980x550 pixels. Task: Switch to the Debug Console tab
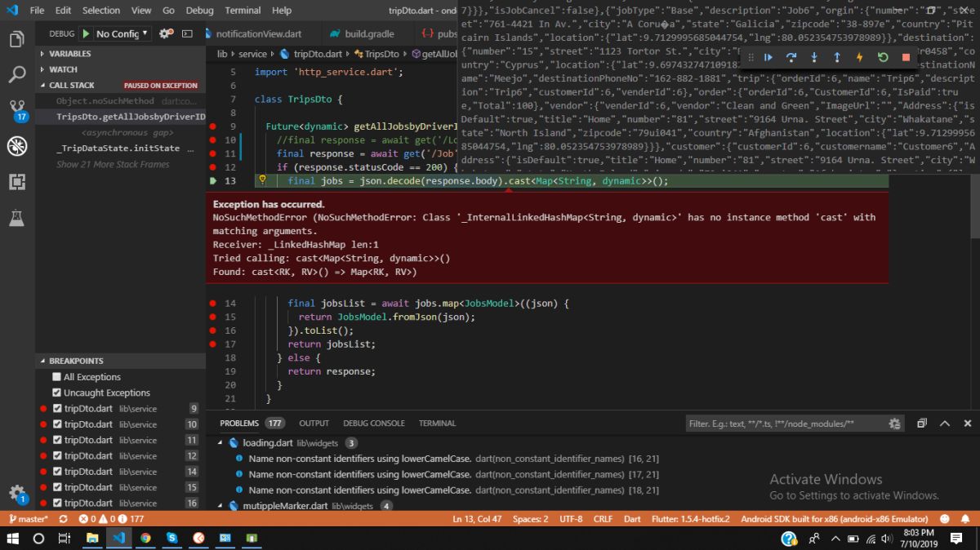373,424
